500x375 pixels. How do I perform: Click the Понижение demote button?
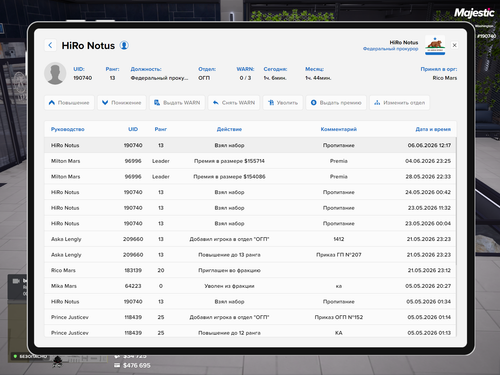(122, 103)
